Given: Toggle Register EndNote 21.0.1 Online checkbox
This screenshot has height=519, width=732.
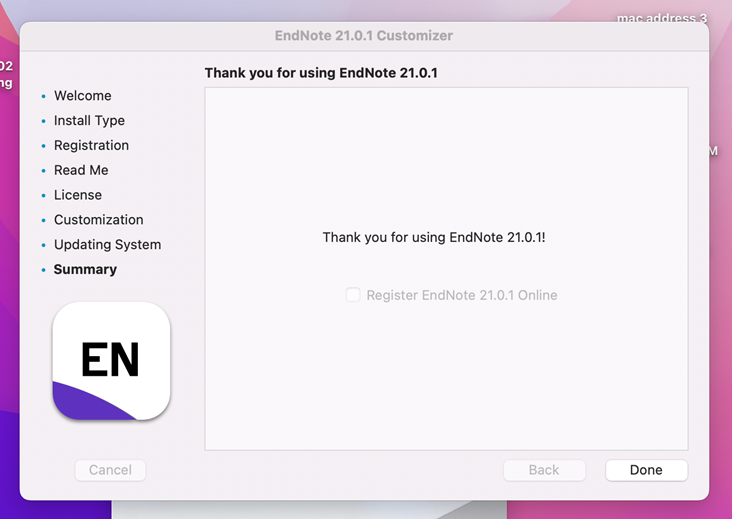Looking at the screenshot, I should 353,295.
